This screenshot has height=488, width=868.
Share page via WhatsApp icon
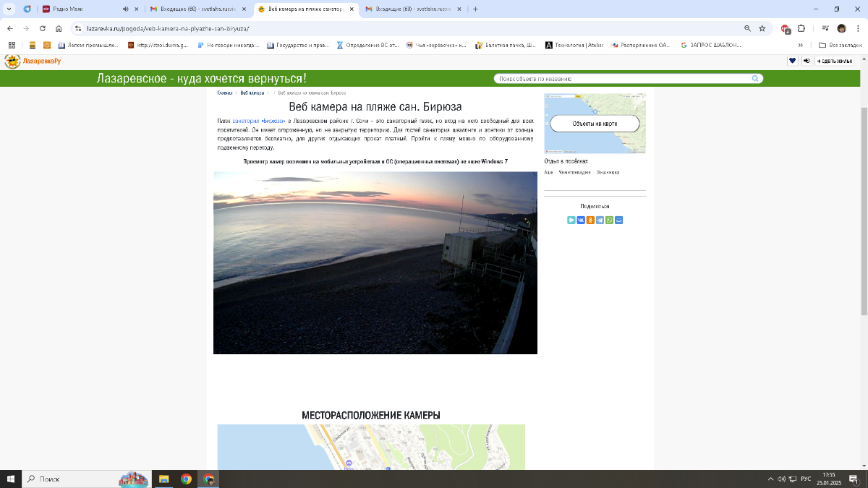pyautogui.click(x=609, y=220)
